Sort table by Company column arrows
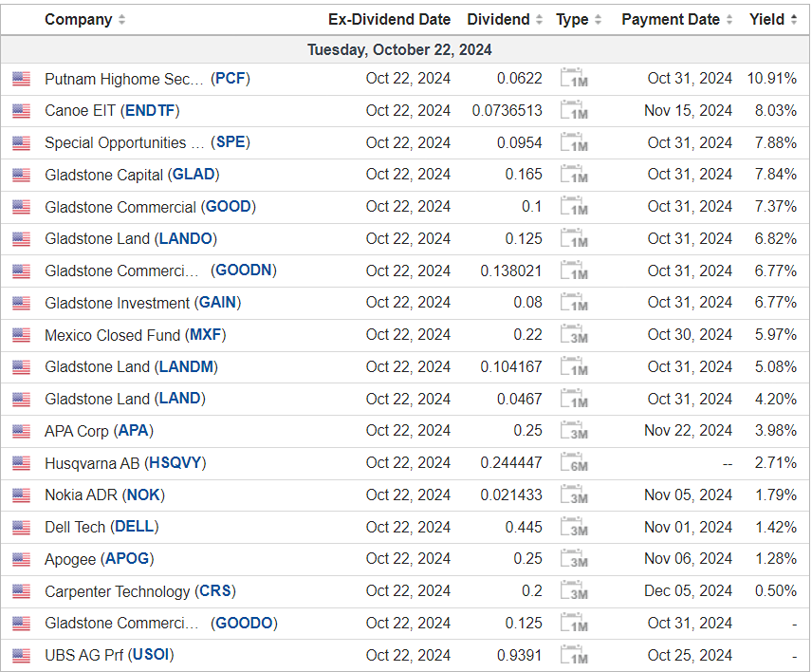The image size is (812, 672). pyautogui.click(x=121, y=20)
